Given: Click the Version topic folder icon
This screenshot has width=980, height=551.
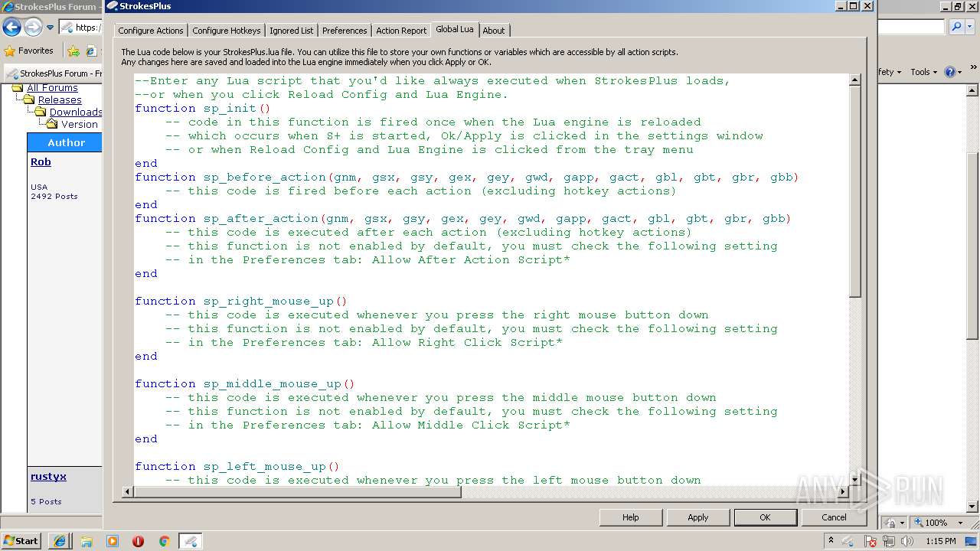Looking at the screenshot, I should pyautogui.click(x=52, y=124).
